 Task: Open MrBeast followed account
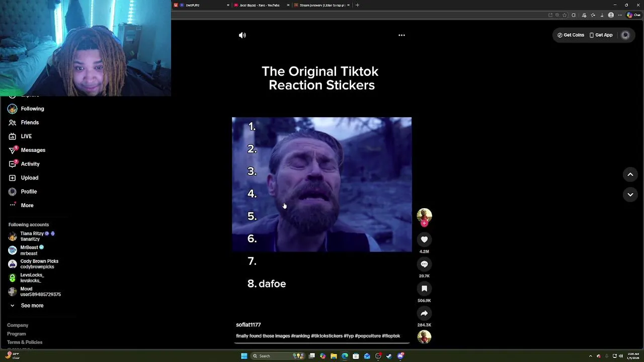(26, 250)
